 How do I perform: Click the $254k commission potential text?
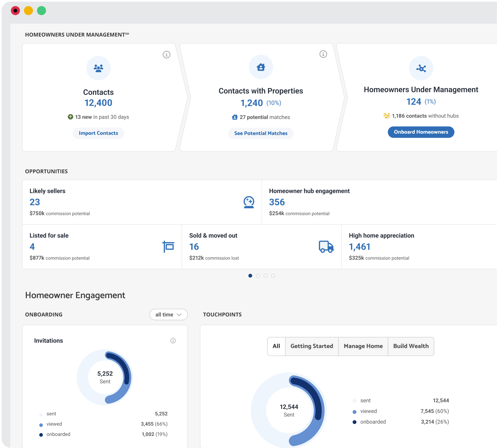[x=299, y=213]
